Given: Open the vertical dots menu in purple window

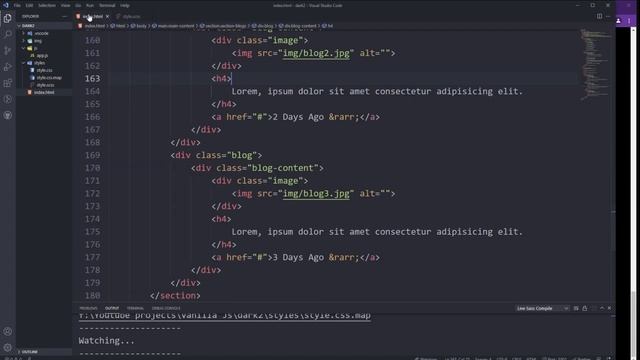Looking at the screenshot, I should pyautogui.click(x=629, y=21).
